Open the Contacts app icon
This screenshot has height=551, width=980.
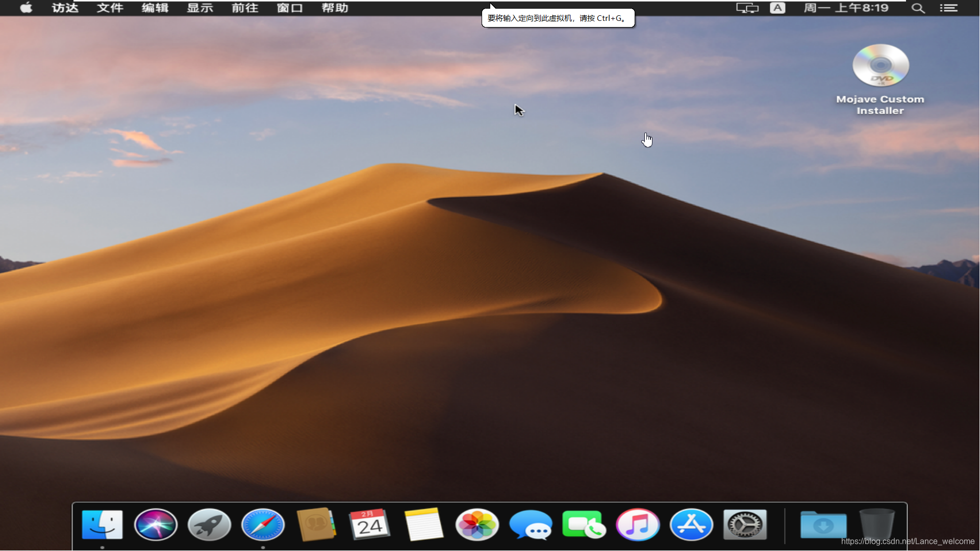pyautogui.click(x=316, y=524)
